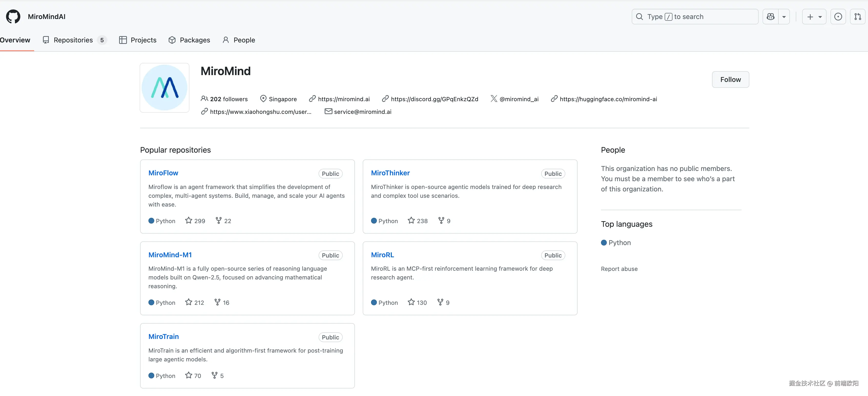This screenshot has width=868, height=396.
Task: Click the MiroThinker forks icon
Action: [x=441, y=221]
